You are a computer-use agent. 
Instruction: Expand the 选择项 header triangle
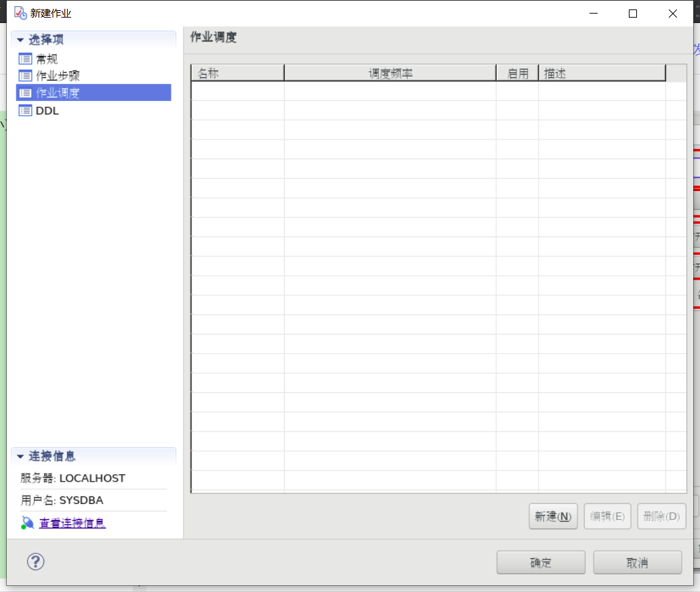[21, 40]
